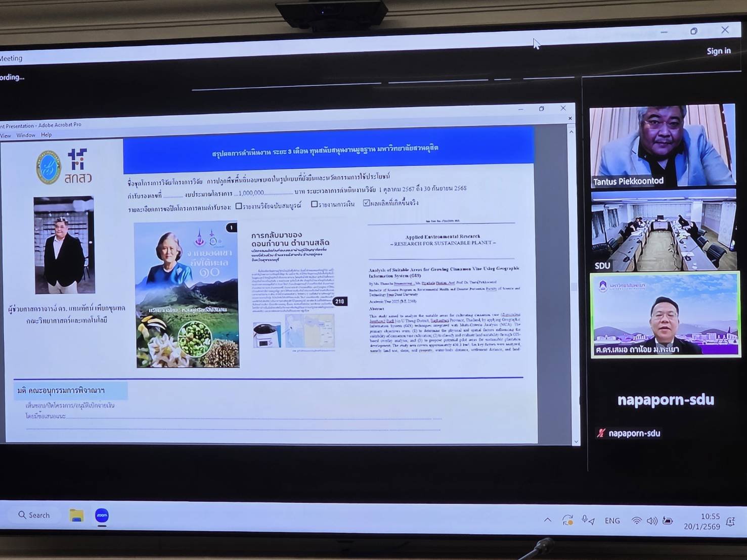Viewport: 747px width, 560px height.
Task: Click the sync update tray icon
Action: (567, 520)
